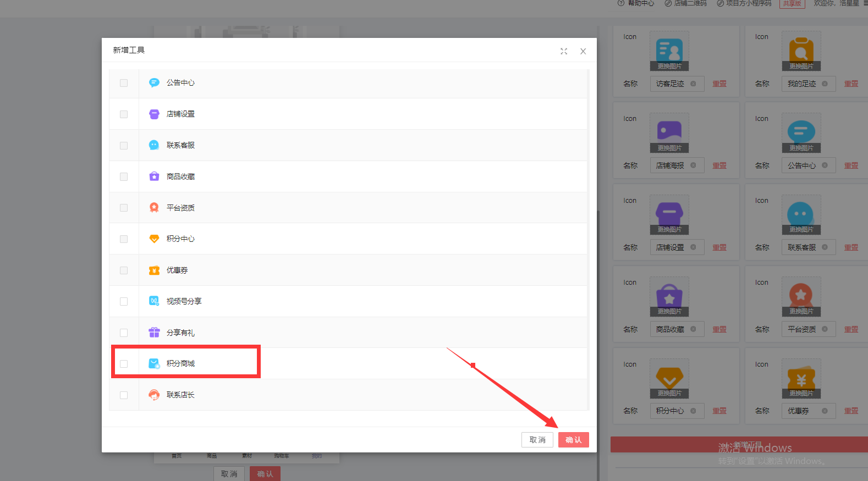Toggle fullscreen for the 新增工具 dialog
The width and height of the screenshot is (868, 481).
(x=564, y=51)
